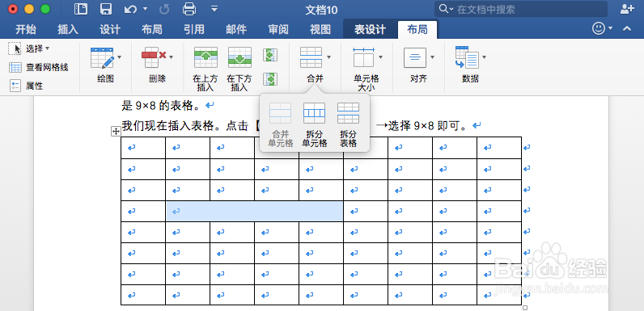The width and height of the screenshot is (644, 311).
Task: Click the 文档10 window title
Action: [321, 10]
